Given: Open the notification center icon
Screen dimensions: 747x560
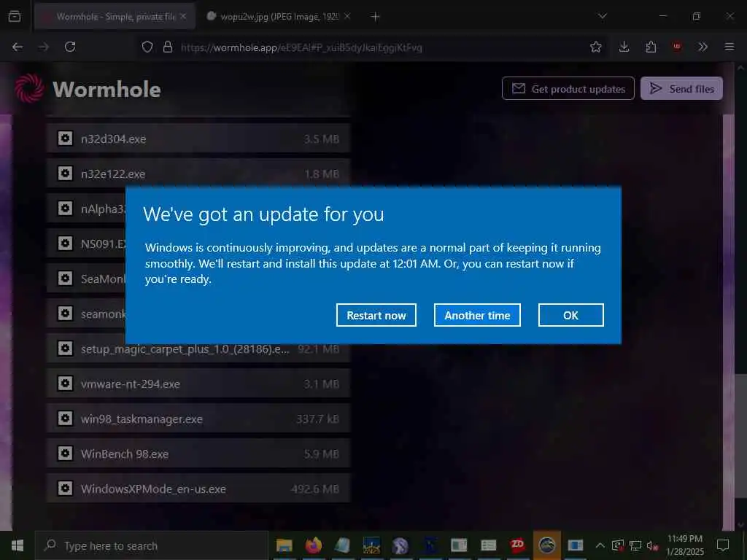Looking at the screenshot, I should point(723,545).
